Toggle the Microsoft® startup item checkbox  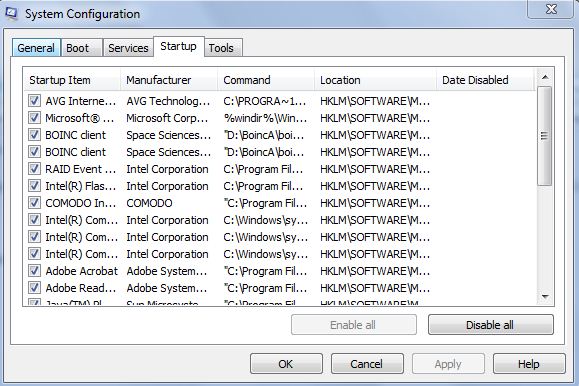[34, 117]
